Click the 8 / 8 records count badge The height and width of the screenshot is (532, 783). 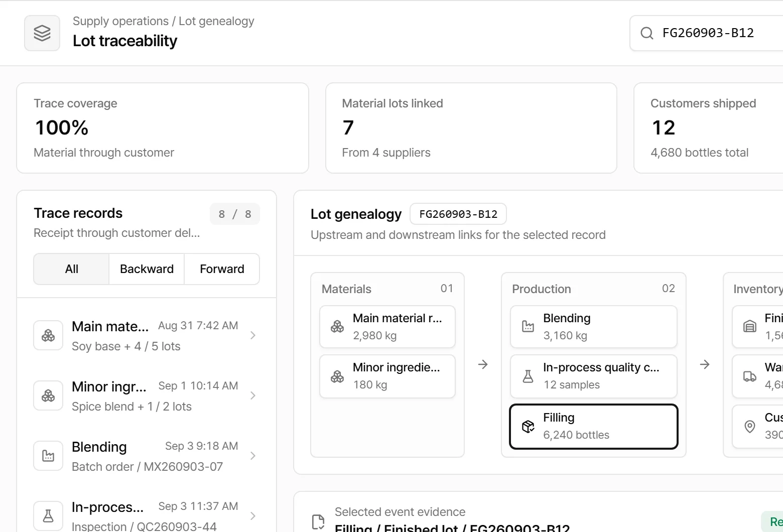tap(235, 214)
